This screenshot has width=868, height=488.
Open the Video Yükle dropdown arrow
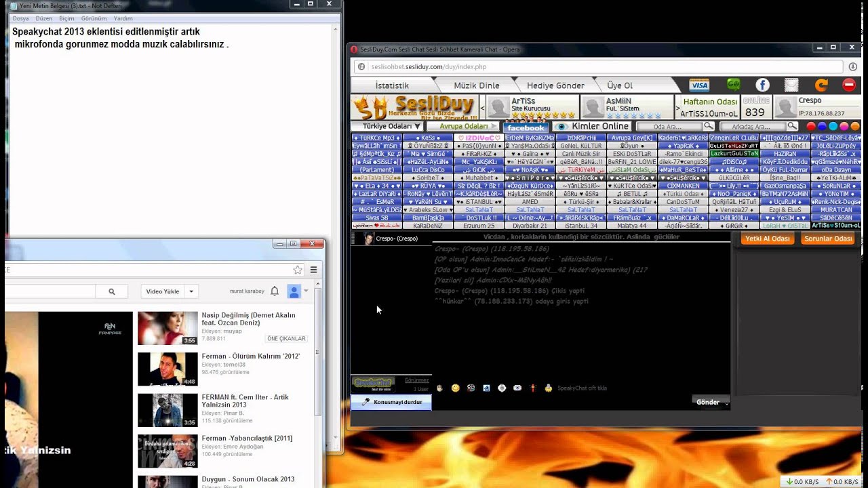[x=191, y=291]
